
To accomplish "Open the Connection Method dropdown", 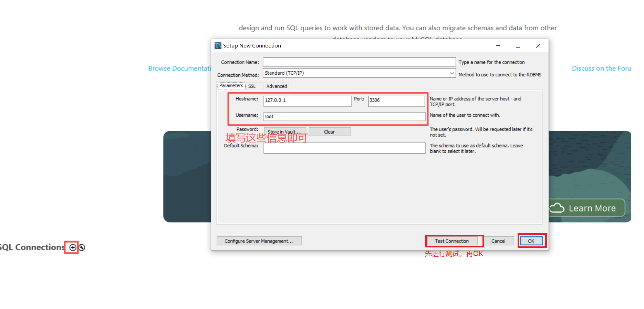I will 359,73.
